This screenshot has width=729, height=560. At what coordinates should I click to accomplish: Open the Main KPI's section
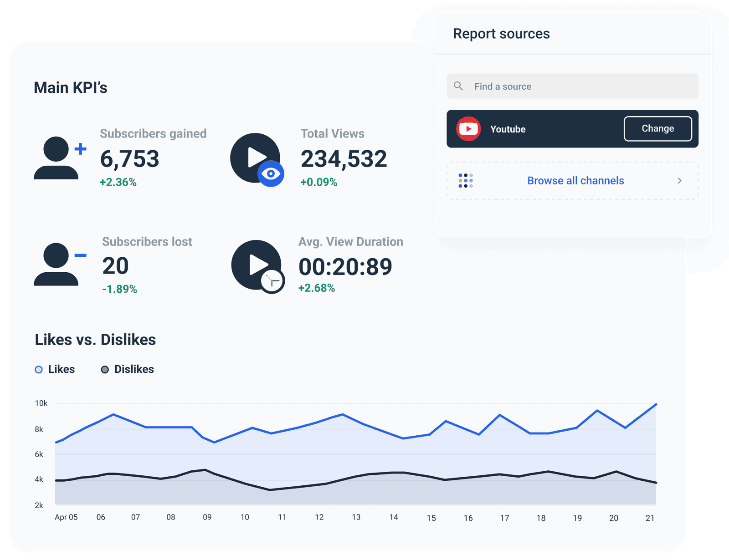click(x=71, y=87)
